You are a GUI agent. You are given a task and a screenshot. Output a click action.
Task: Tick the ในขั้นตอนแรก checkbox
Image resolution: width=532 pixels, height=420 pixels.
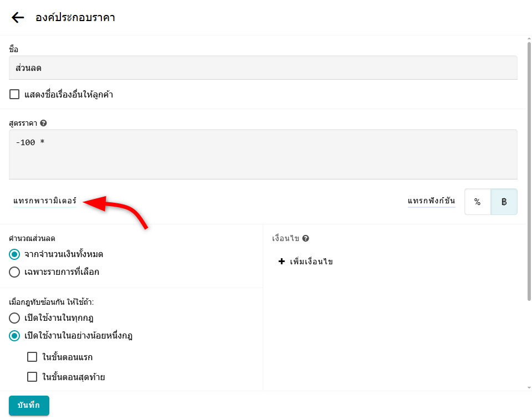pyautogui.click(x=32, y=357)
